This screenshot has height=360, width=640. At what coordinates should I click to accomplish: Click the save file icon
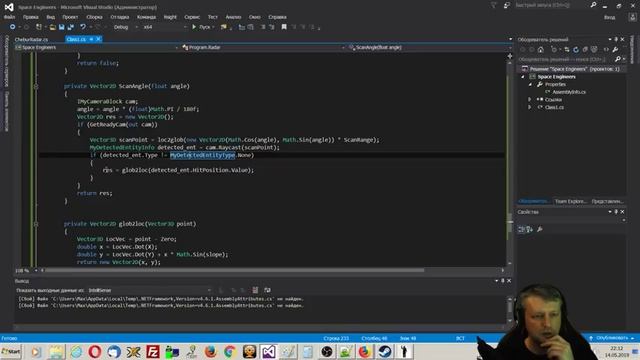point(62,27)
